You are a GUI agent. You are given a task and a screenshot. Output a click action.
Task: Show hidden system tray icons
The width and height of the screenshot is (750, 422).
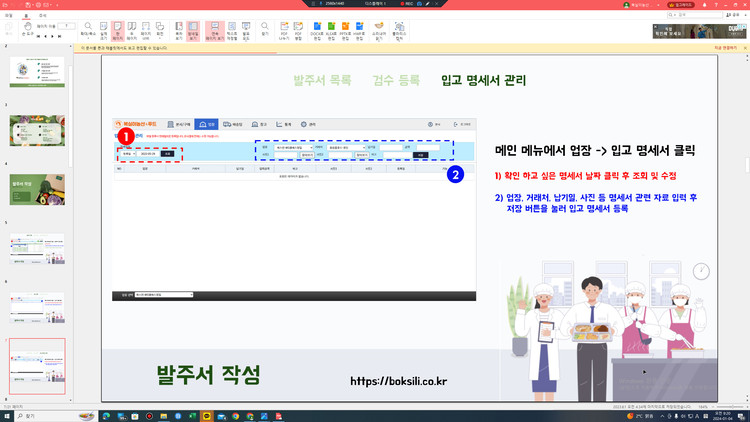click(662, 416)
